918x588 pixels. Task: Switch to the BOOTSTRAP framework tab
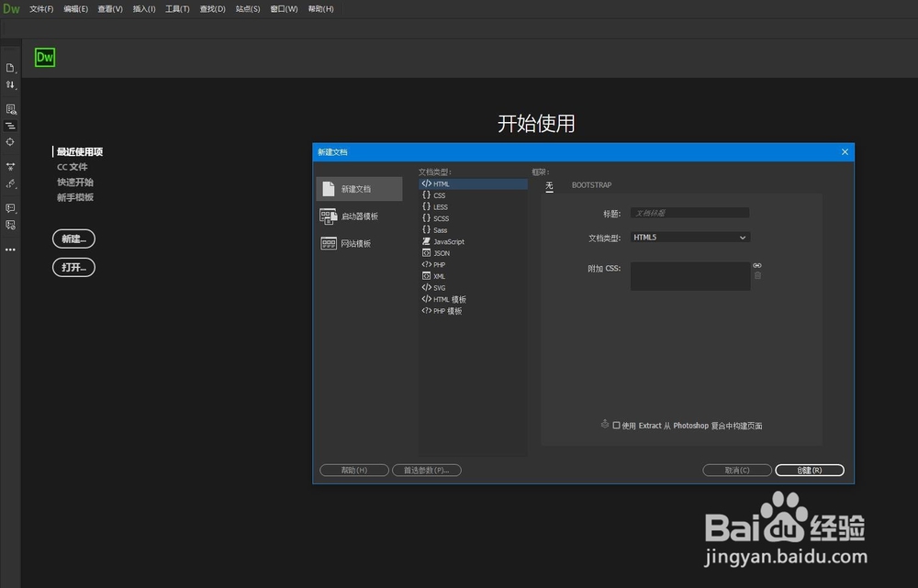tap(591, 184)
